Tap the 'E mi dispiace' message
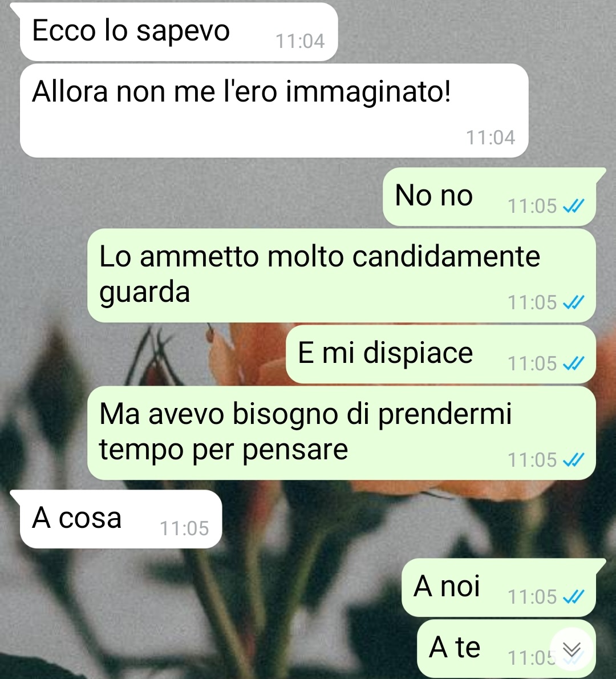Screen dimensions: 616x679 441,354
